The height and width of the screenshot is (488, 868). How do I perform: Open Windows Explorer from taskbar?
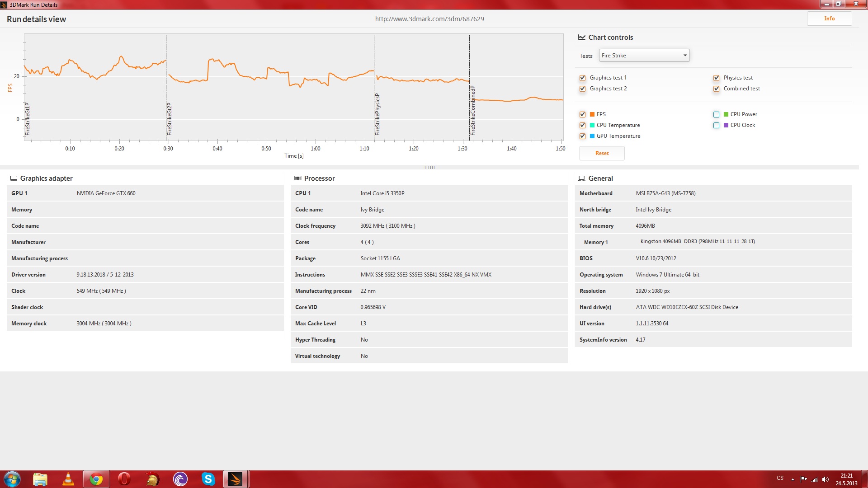tap(40, 479)
